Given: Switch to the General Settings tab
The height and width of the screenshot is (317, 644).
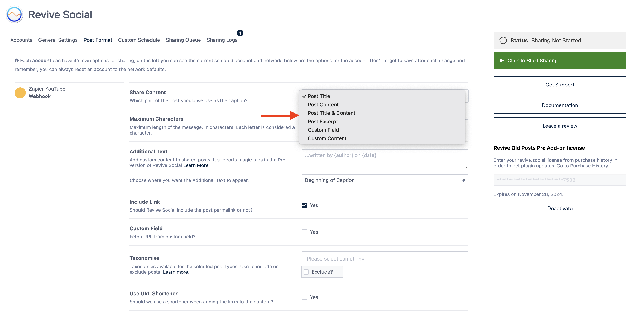Looking at the screenshot, I should [58, 40].
